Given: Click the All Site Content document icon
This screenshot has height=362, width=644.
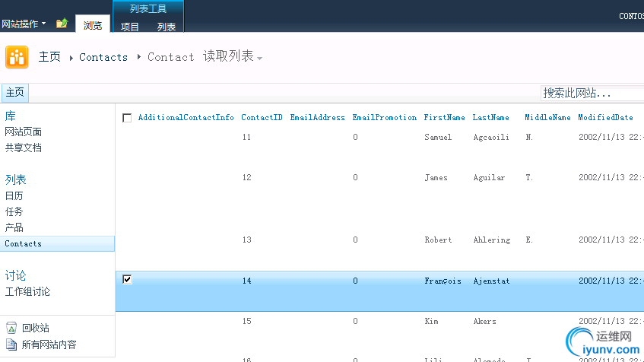Looking at the screenshot, I should click(11, 345).
